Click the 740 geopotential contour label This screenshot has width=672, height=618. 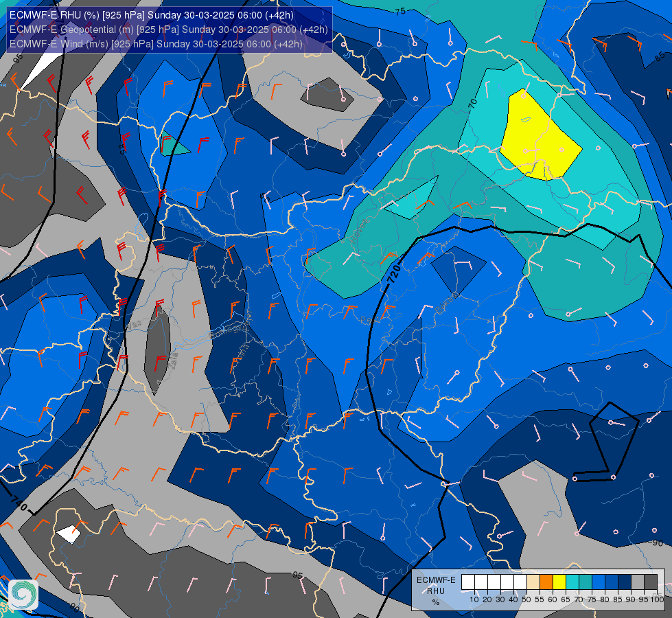[19, 503]
